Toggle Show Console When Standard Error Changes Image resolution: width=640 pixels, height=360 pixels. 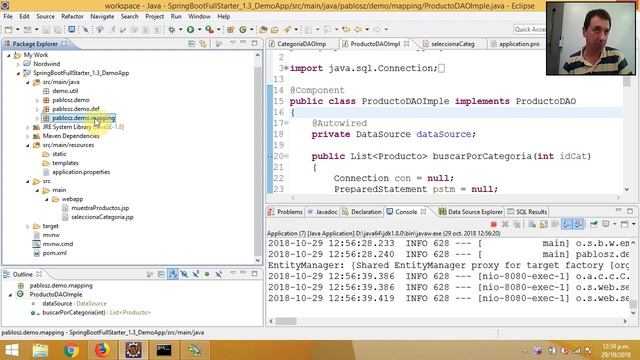(578, 224)
